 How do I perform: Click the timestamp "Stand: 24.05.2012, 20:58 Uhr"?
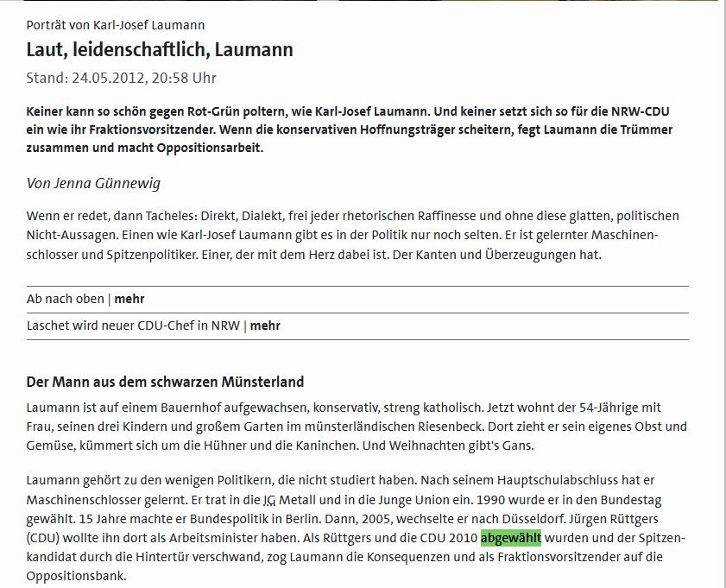click(x=122, y=78)
